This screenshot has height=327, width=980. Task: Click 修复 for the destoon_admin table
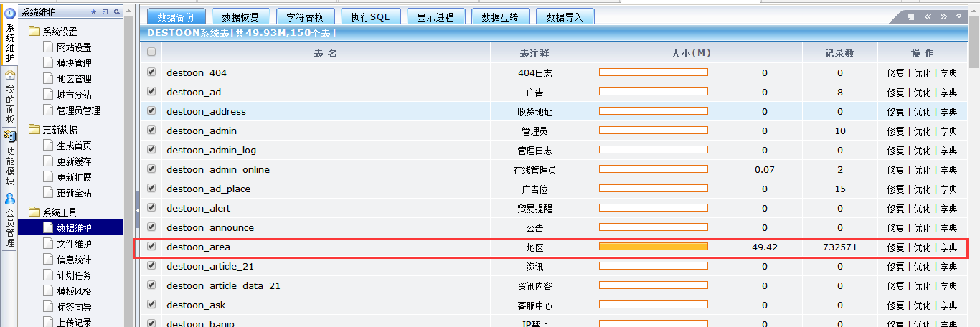895,131
